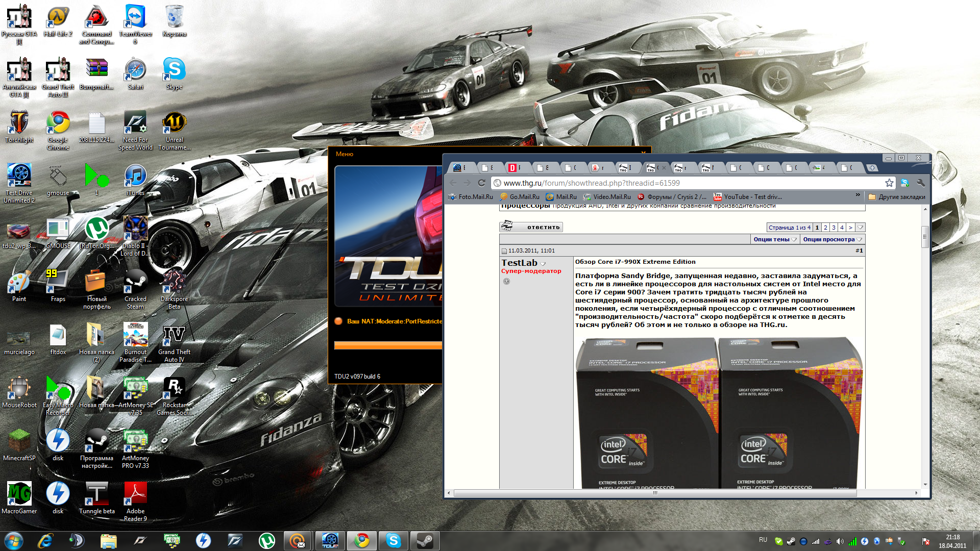The width and height of the screenshot is (980, 551).
Task: Go back with the browser back arrow
Action: click(453, 183)
